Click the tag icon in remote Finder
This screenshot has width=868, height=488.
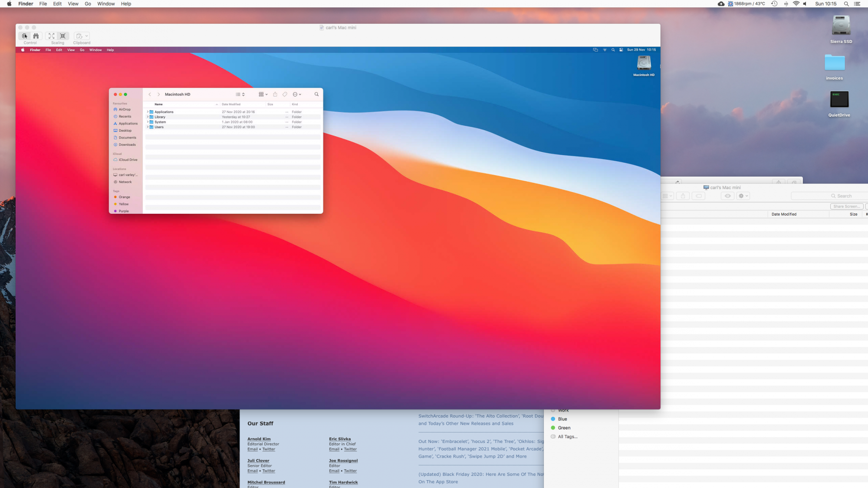[x=285, y=94]
